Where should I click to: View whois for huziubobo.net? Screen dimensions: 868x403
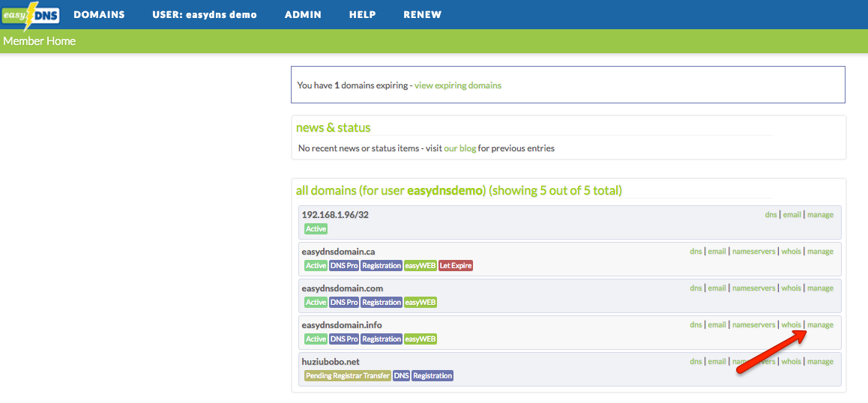click(791, 362)
